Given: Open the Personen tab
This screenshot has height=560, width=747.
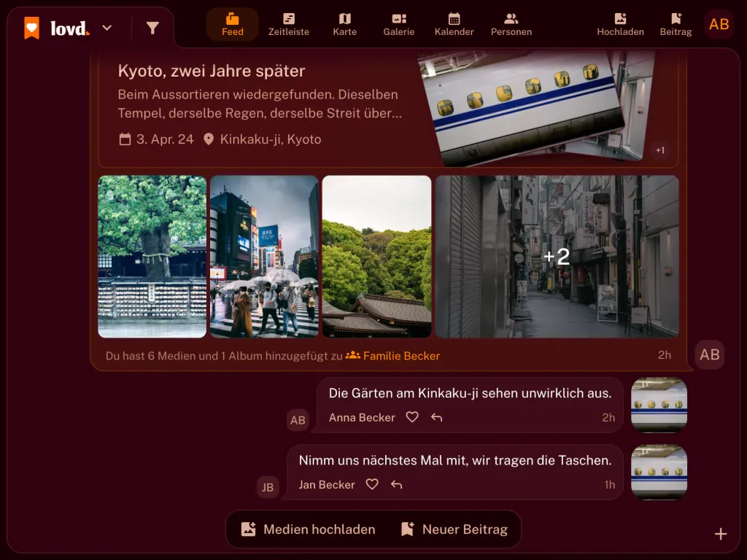Looking at the screenshot, I should pyautogui.click(x=511, y=25).
